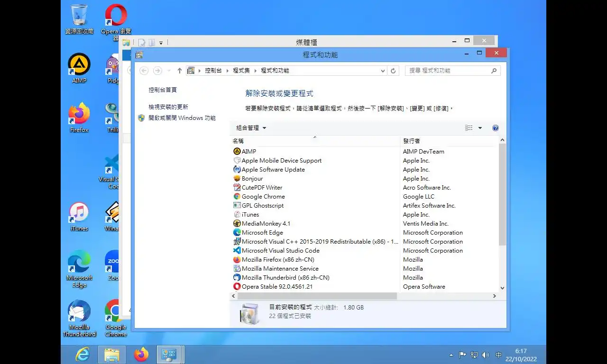Select the iTunes icon in program list

(237, 214)
